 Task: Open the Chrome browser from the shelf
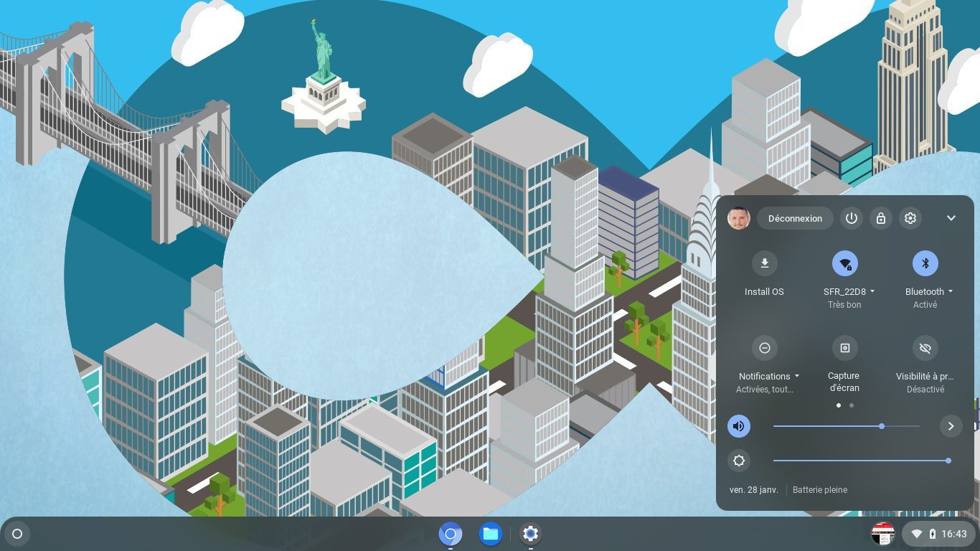click(x=451, y=534)
